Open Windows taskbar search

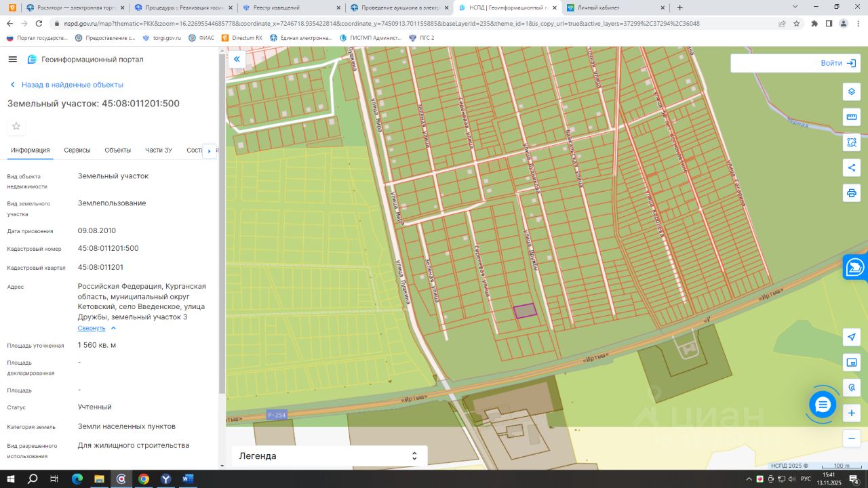pyautogui.click(x=33, y=479)
